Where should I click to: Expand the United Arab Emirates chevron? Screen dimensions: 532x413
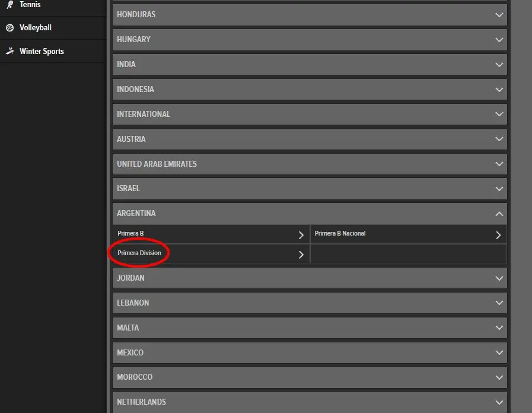499,164
